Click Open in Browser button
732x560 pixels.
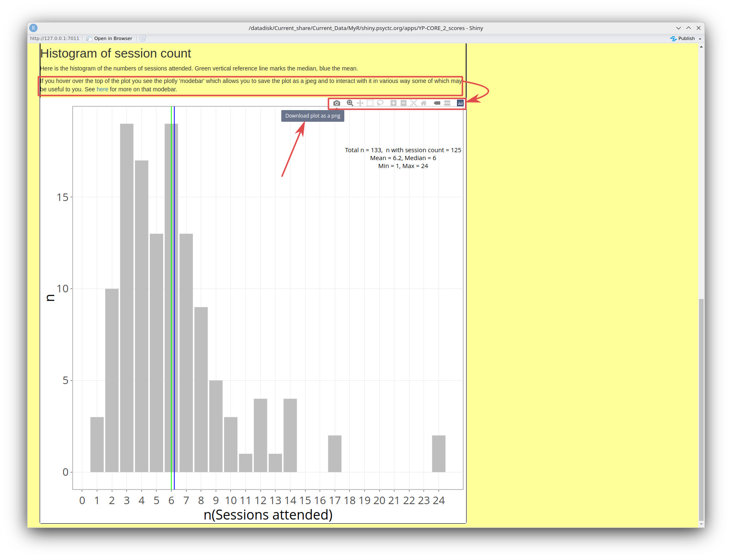(x=109, y=38)
